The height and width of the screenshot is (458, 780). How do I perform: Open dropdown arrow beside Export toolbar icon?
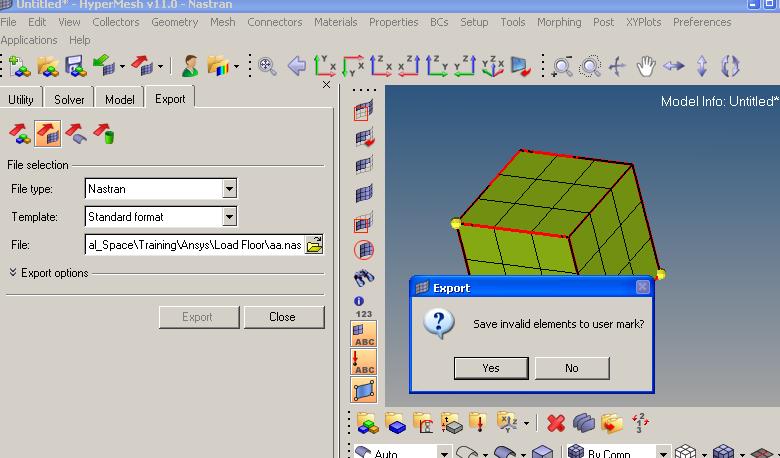pos(160,66)
